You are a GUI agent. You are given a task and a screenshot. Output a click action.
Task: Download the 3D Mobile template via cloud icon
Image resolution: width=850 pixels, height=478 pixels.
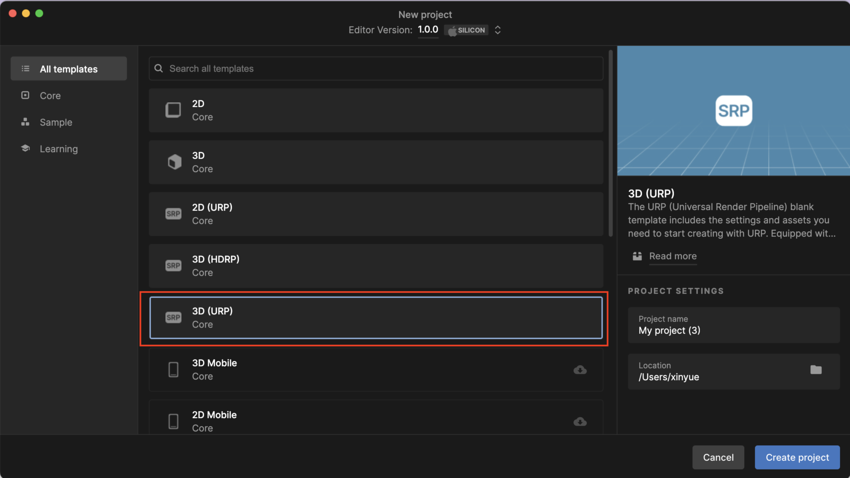point(580,370)
